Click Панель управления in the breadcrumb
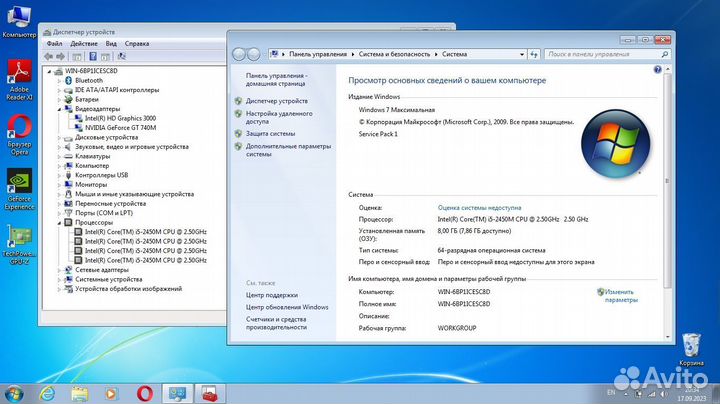 point(318,54)
